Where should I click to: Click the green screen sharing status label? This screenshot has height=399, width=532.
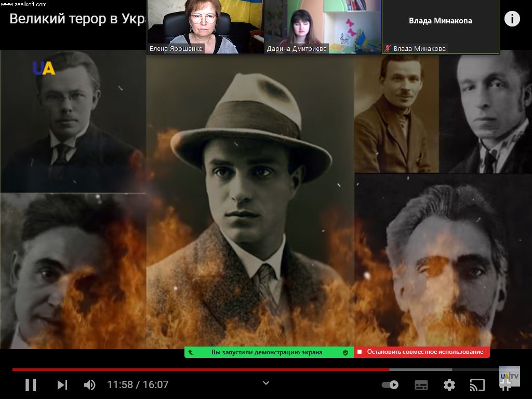coord(267,352)
